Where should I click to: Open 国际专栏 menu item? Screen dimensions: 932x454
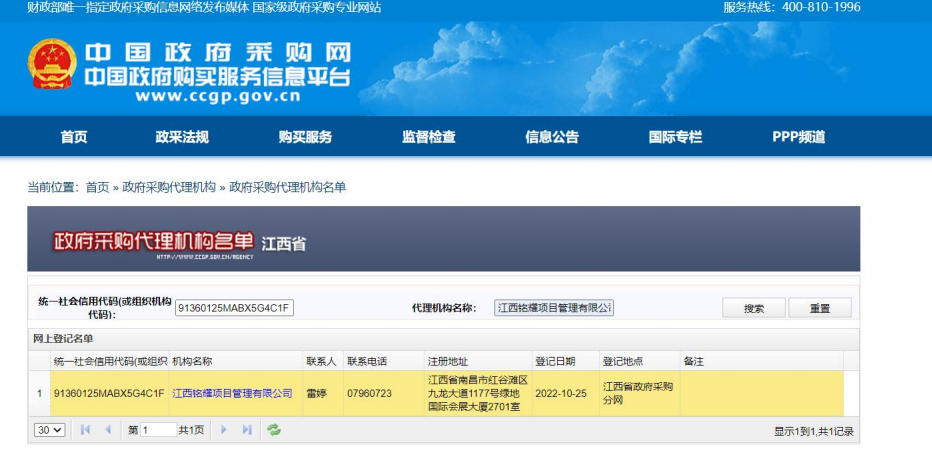pyautogui.click(x=675, y=137)
